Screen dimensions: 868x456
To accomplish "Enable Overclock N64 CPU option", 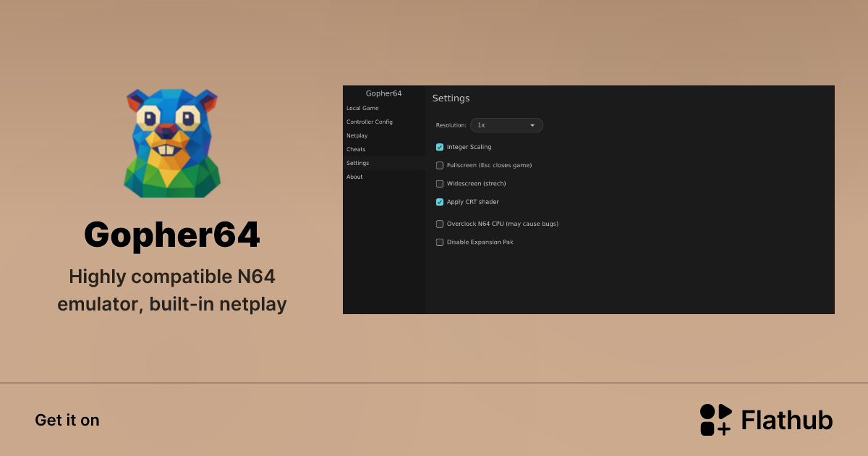I will pyautogui.click(x=440, y=224).
